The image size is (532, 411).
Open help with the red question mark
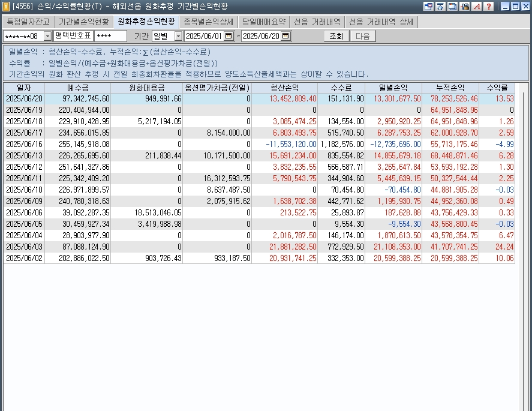pos(489,7)
